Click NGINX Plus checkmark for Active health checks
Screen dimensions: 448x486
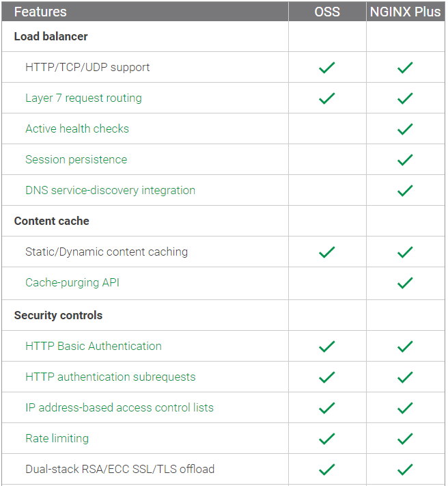pyautogui.click(x=405, y=129)
